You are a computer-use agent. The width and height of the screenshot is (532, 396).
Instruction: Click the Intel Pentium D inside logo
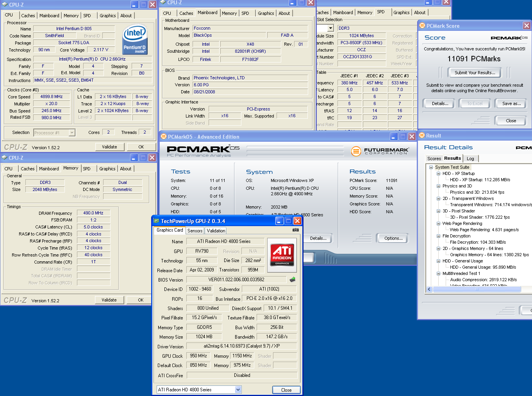point(135,39)
